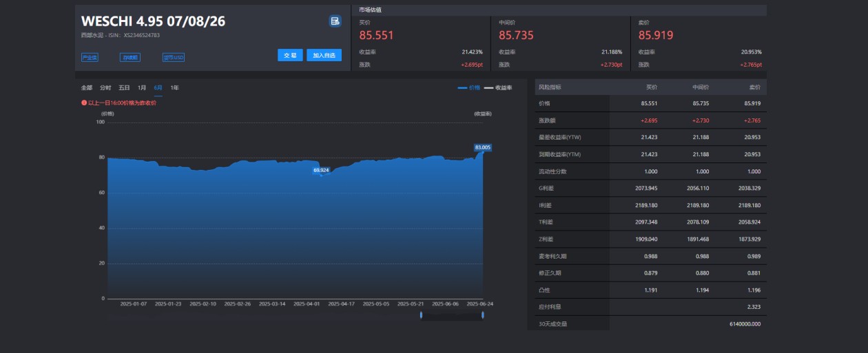Click the red warning info icon
The width and height of the screenshot is (868, 353).
(x=84, y=103)
